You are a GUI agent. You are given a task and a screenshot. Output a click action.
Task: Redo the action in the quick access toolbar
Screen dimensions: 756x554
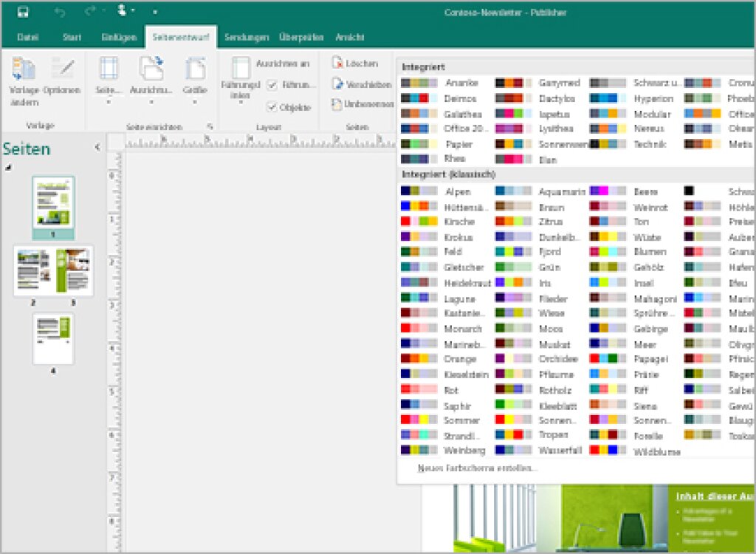click(90, 12)
